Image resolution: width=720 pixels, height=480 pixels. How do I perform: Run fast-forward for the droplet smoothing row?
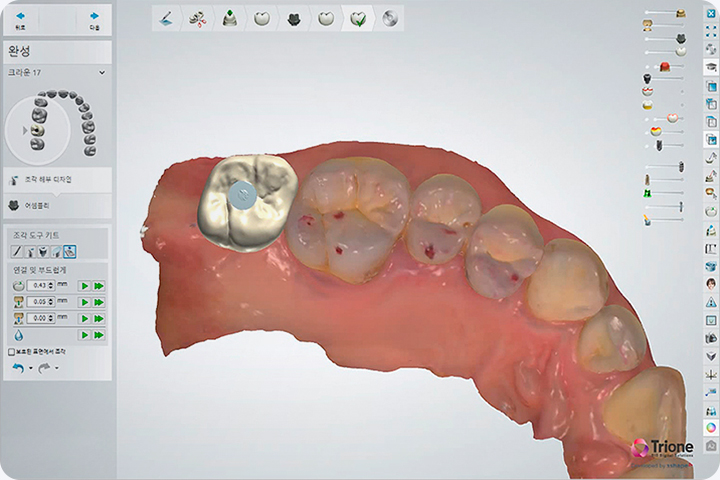(99, 335)
